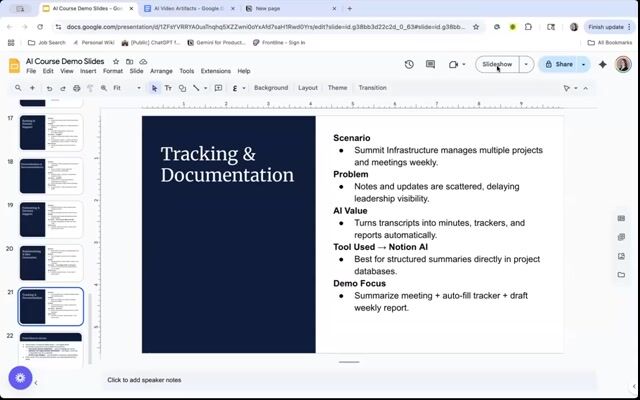Collapse the toolbar with up chevron
Viewport: 640px width, 400px height.
coord(586,88)
